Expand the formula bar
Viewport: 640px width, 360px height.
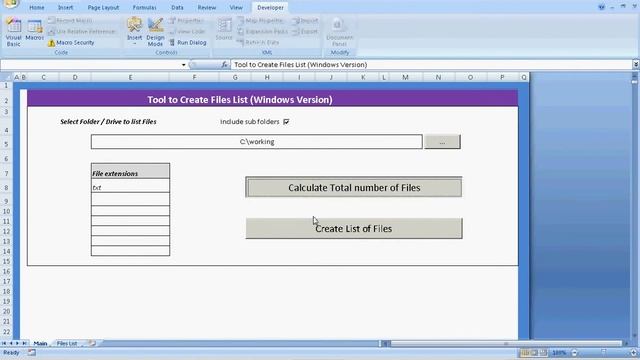point(636,64)
